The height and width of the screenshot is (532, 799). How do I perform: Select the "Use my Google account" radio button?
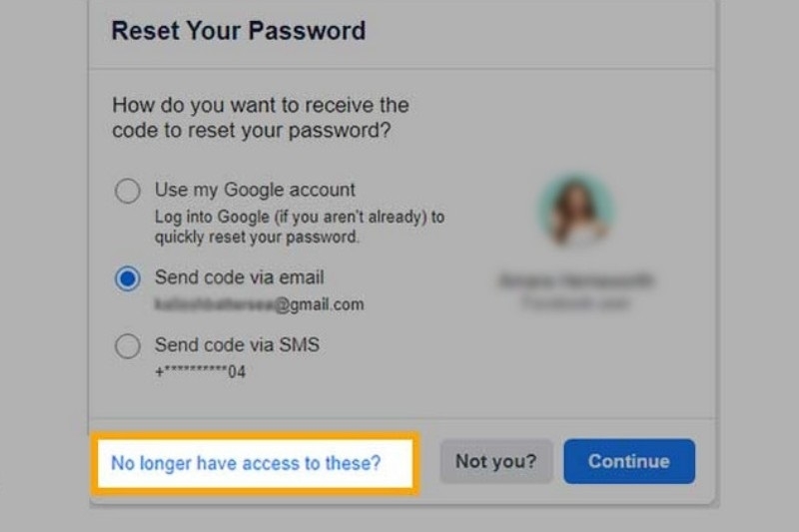tap(127, 191)
